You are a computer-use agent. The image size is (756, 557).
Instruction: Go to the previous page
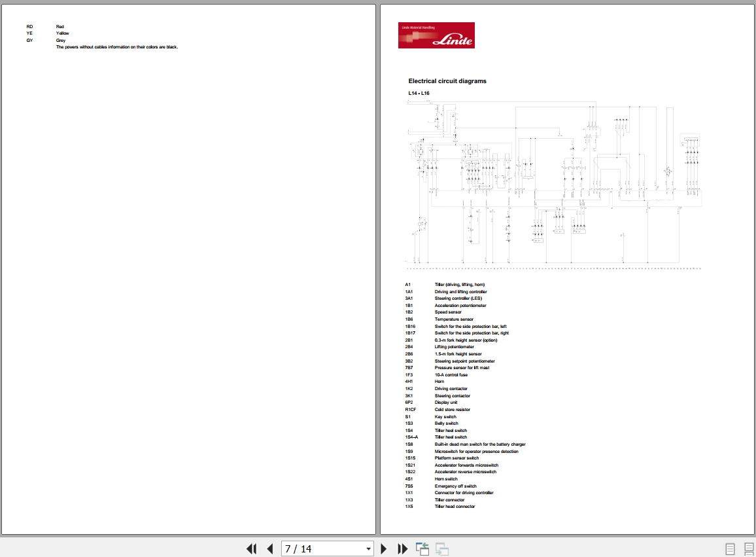click(270, 548)
